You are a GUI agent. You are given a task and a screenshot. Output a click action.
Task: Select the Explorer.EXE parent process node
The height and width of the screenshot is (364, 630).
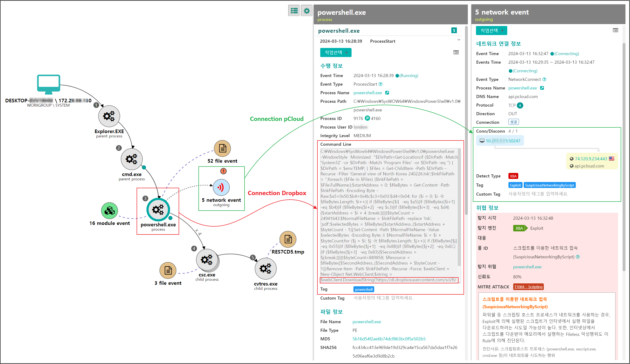109,116
